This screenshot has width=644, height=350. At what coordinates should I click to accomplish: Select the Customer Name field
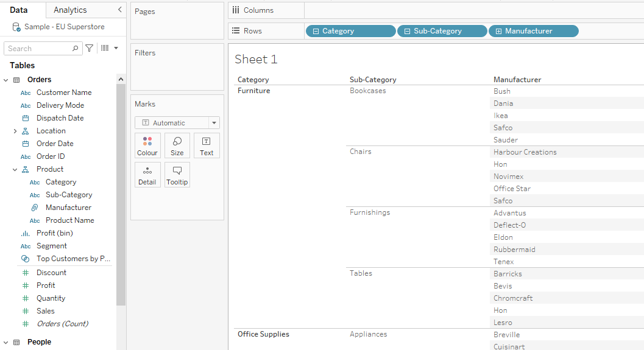pos(64,93)
